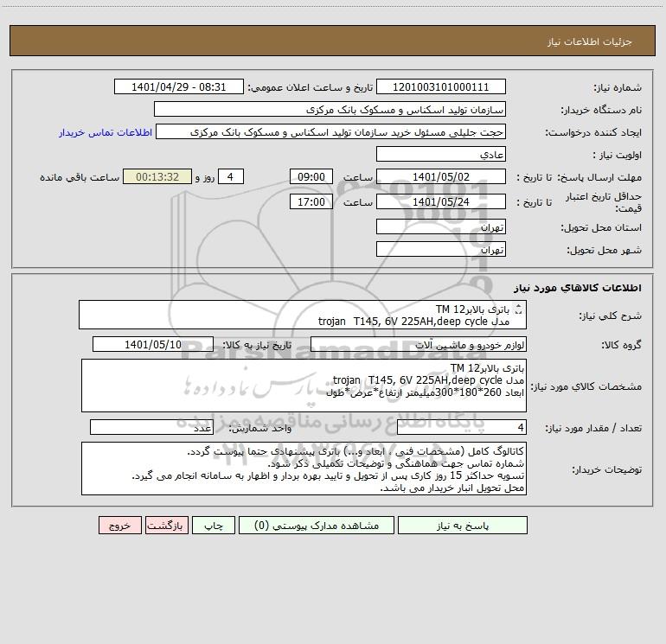Viewport: 666px width, 644px height.
Task: Click the label 'شماره نیاز:'
Action: click(618, 87)
